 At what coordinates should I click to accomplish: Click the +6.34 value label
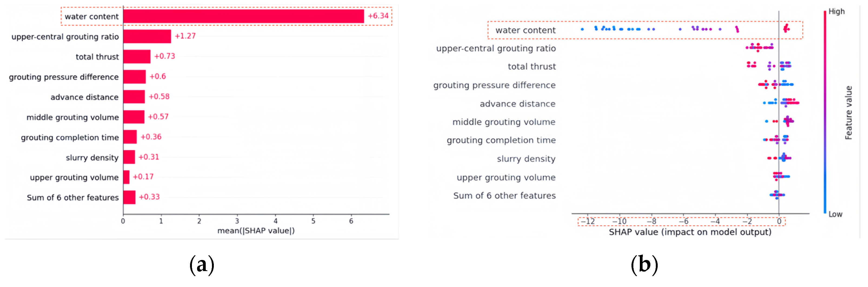(x=378, y=16)
